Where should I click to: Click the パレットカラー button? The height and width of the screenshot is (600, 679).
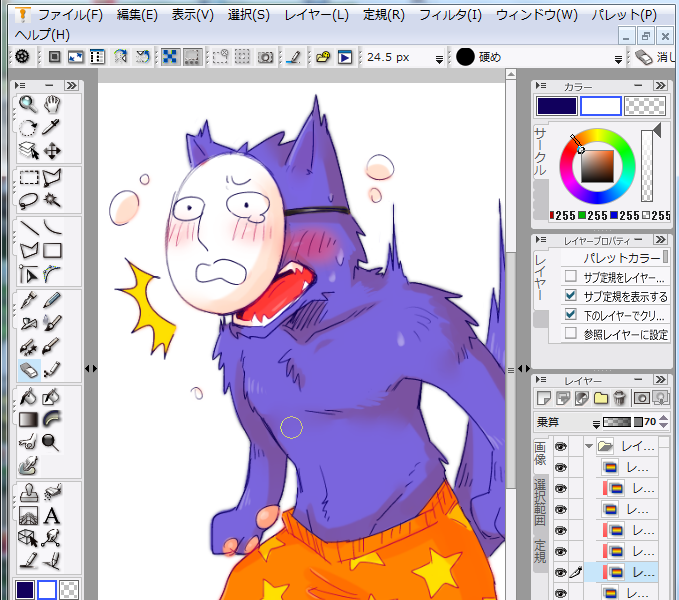click(620, 258)
